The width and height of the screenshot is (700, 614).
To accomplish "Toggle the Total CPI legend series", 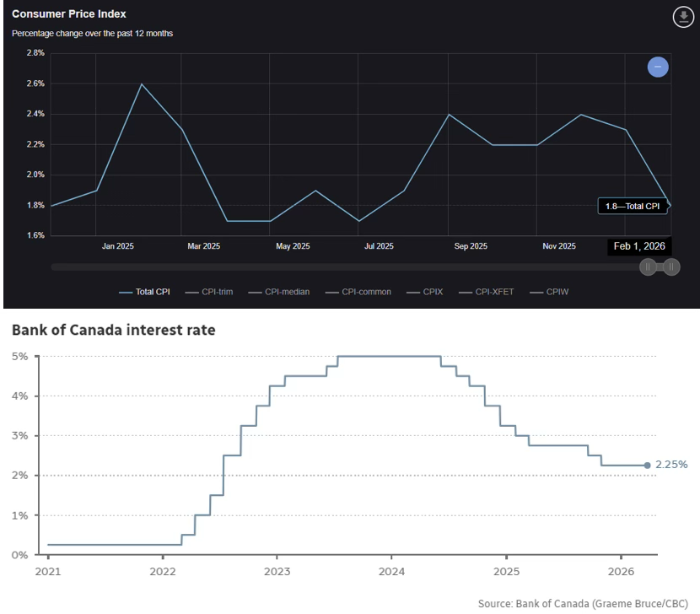I will click(x=144, y=292).
